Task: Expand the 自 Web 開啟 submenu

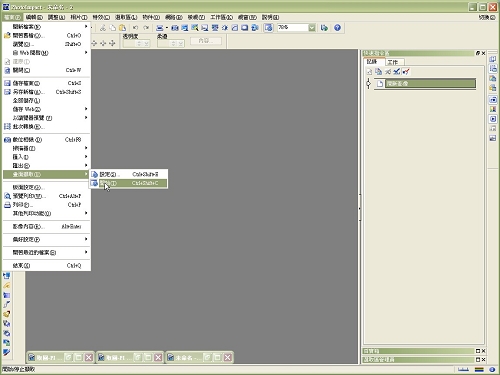Action: click(47, 53)
